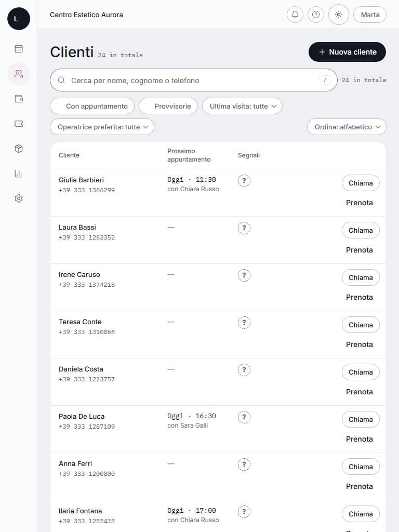Call Daniela Costa with Chiama
The image size is (399, 532).
coord(361,372)
